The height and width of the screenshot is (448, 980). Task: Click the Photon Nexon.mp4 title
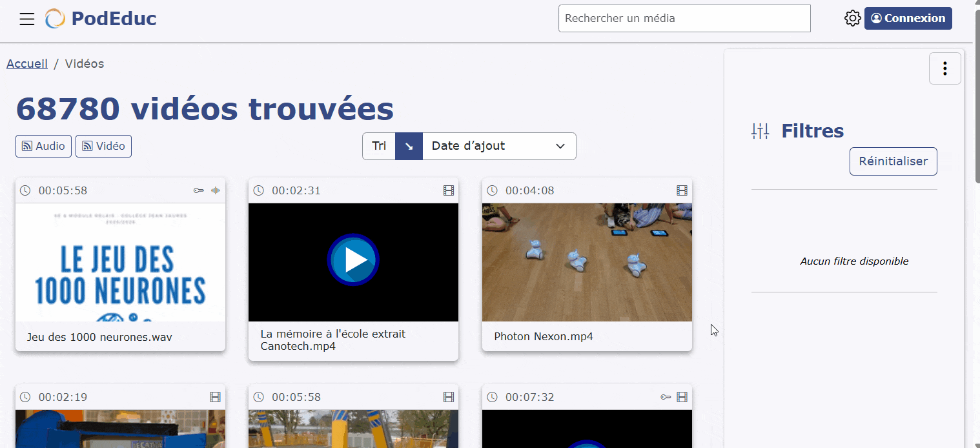[544, 337]
